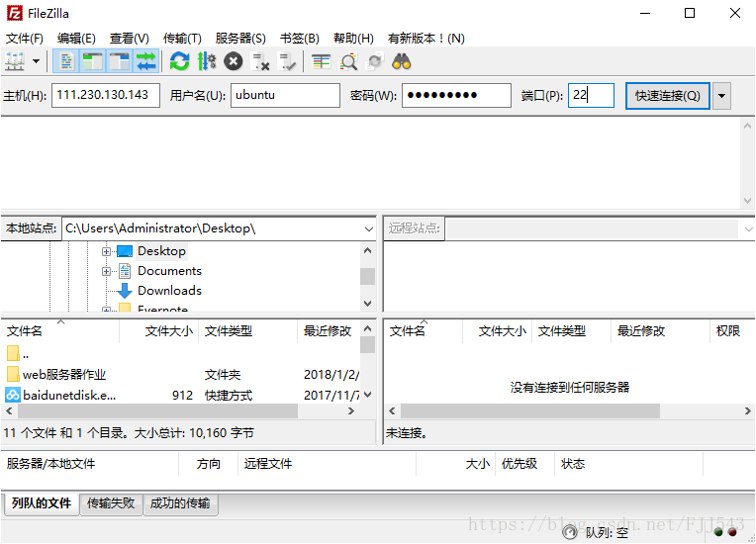The height and width of the screenshot is (544, 756).
Task: Switch to the 列队的文件 tab
Action: click(x=42, y=503)
